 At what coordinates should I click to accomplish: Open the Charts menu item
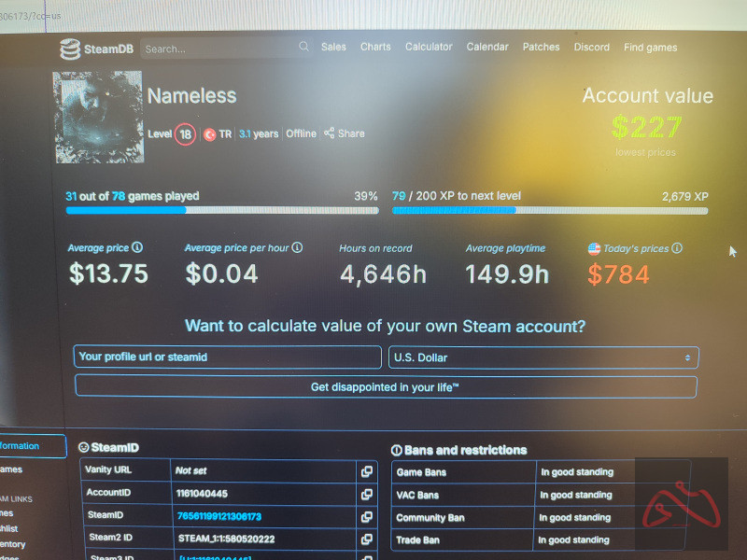(375, 47)
